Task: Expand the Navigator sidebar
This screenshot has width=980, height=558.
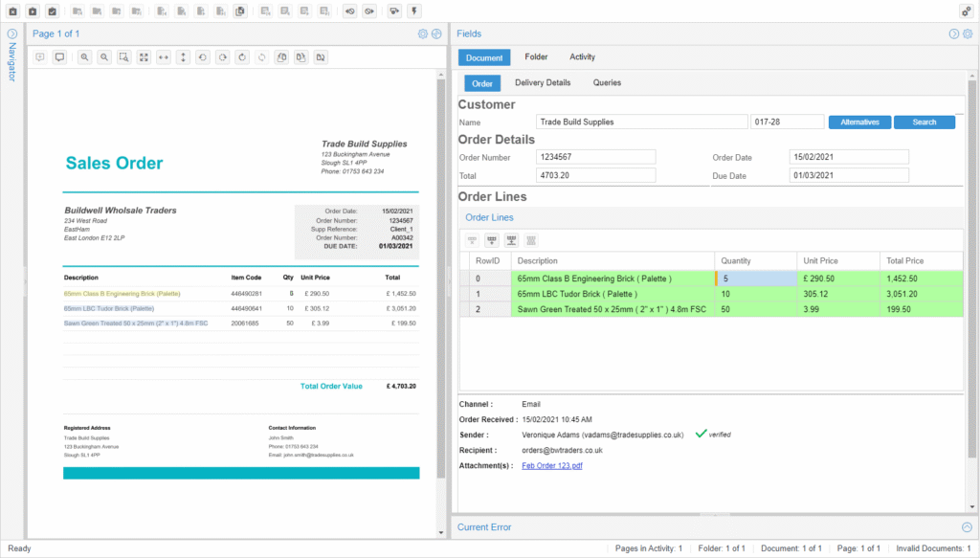Action: pyautogui.click(x=11, y=32)
